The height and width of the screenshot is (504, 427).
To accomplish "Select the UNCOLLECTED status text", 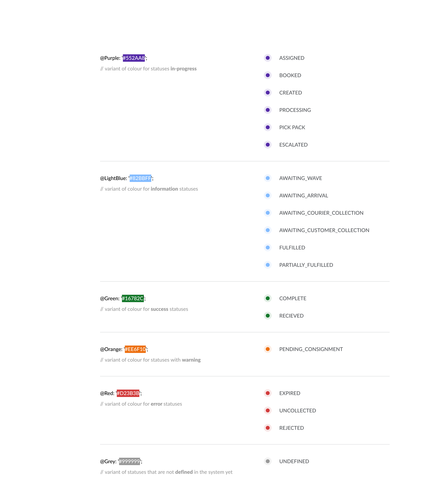I will (297, 411).
